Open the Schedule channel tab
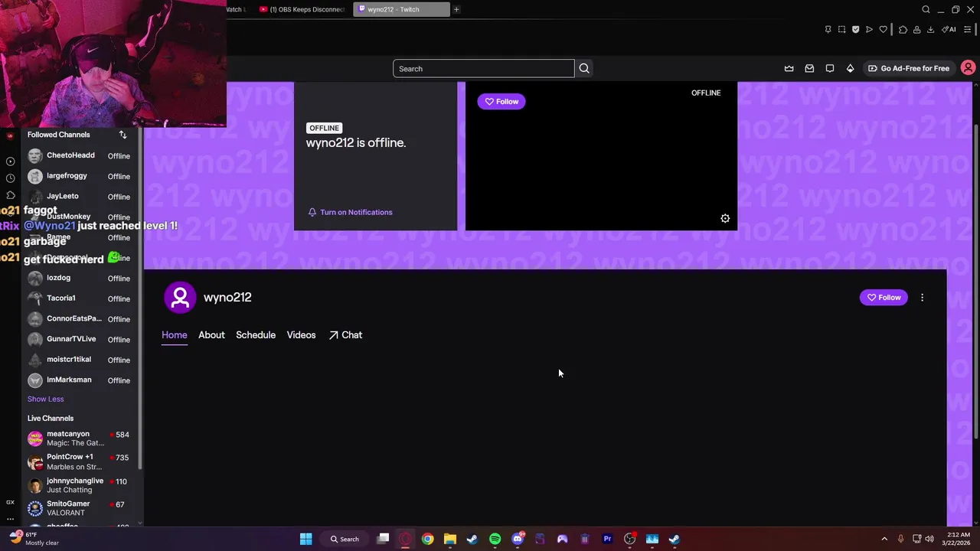 coord(256,335)
